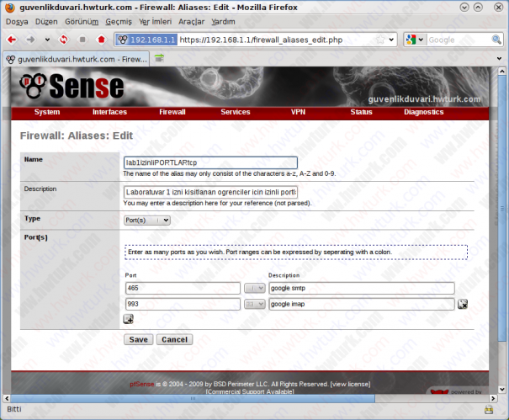Click the google smtp description field
The height and width of the screenshot is (420, 509).
point(362,288)
